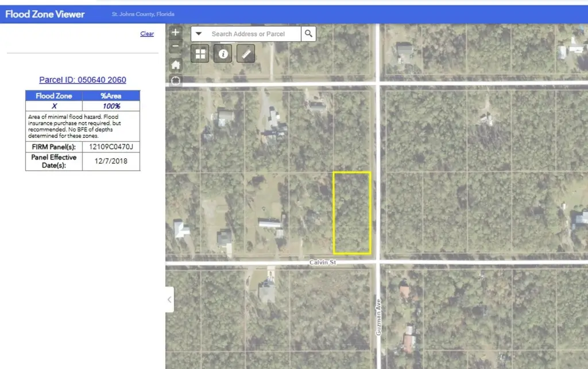Click the %Area column header
Viewport: 588px width, 369px height.
pyautogui.click(x=111, y=96)
